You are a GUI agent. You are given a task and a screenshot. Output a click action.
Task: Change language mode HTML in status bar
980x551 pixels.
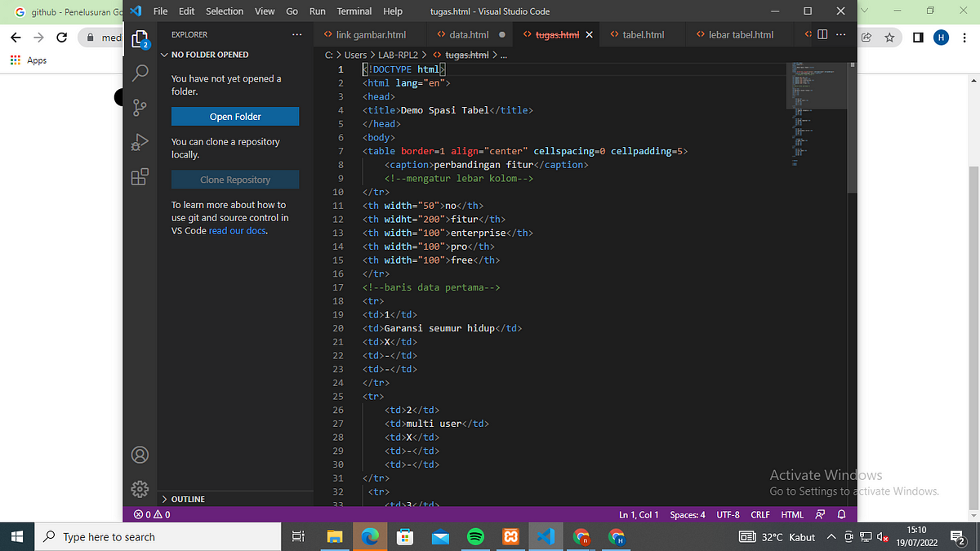point(792,515)
